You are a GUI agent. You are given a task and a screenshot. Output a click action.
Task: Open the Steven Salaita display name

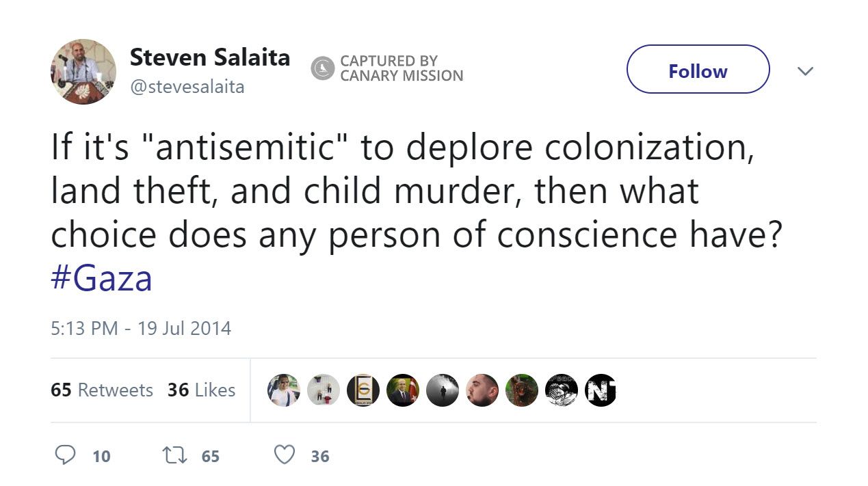coord(209,57)
